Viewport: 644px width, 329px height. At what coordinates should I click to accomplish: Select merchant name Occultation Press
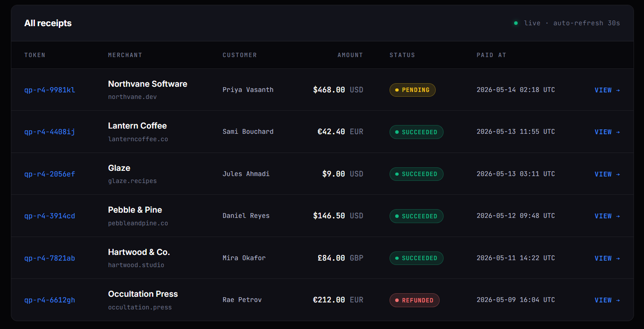pos(143,294)
